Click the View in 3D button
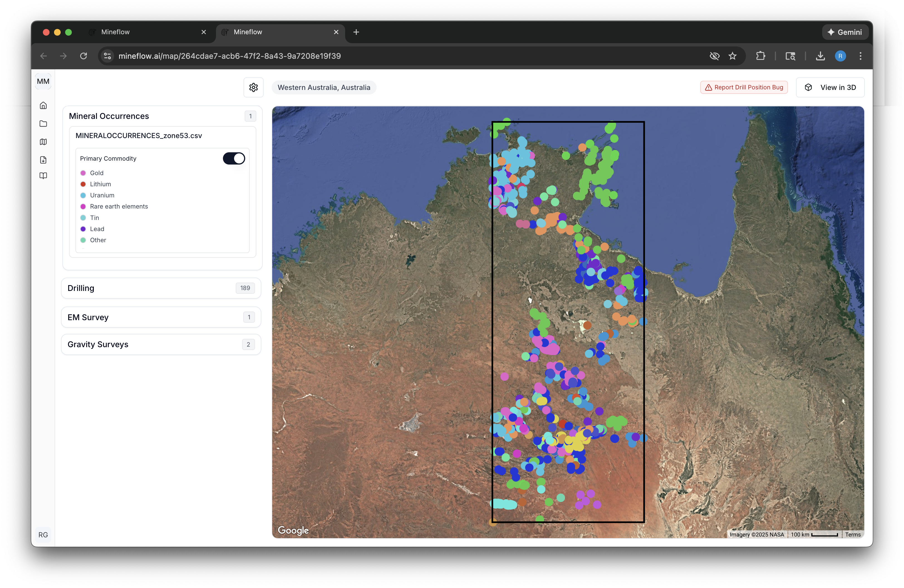 [830, 87]
